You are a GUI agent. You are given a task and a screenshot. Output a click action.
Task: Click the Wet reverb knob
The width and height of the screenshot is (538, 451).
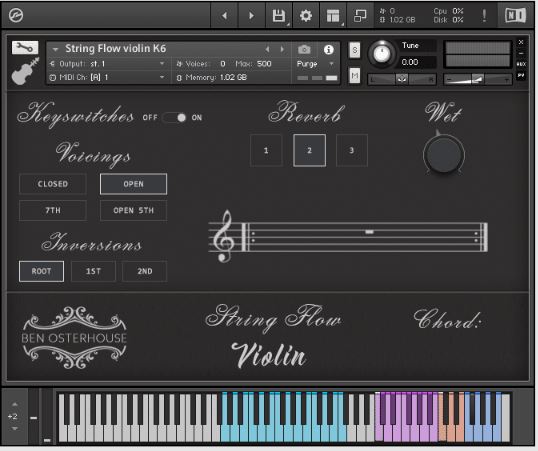tap(444, 154)
